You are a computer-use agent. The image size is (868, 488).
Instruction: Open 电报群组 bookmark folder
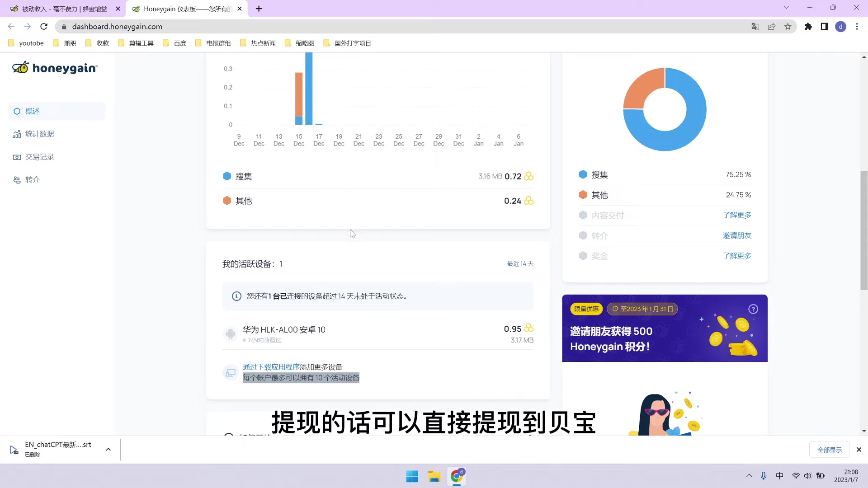(x=213, y=43)
